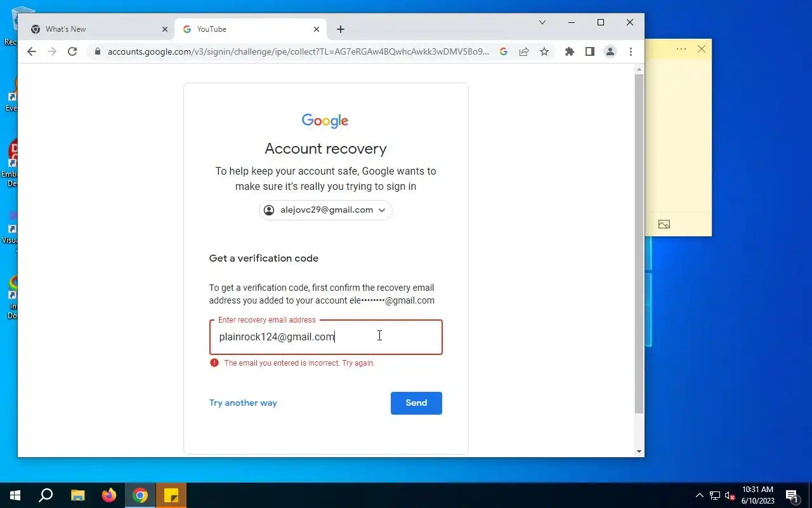Screen dimensions: 812x508
Task: Toggle Chrome side panel
Action: point(590,52)
